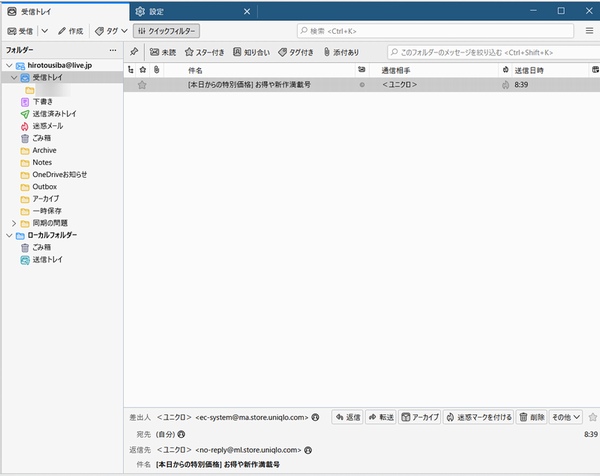The height and width of the screenshot is (476, 600).
Task: Collapse the ローカルフォルダー tree
Action: click(x=10, y=235)
